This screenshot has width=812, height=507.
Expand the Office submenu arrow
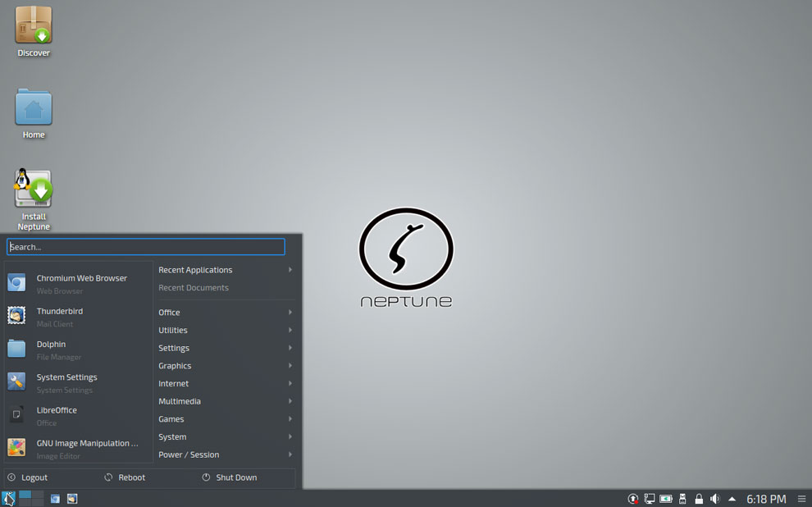coord(290,313)
